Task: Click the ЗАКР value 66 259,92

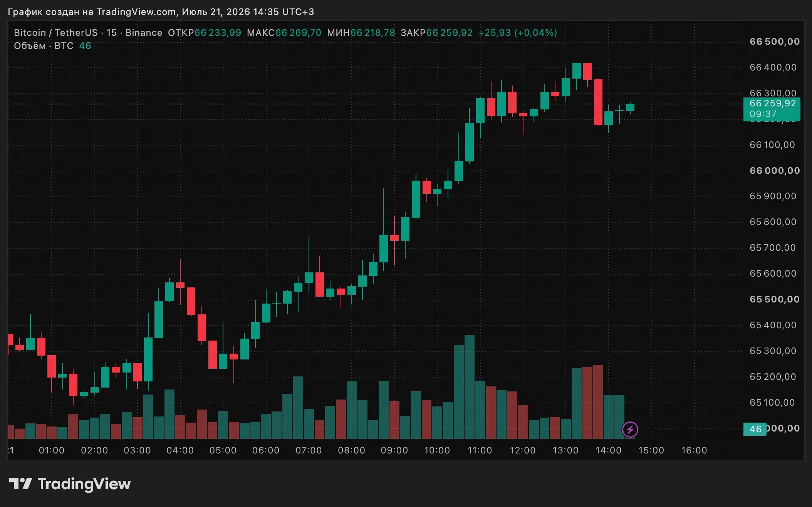Action: [x=449, y=33]
